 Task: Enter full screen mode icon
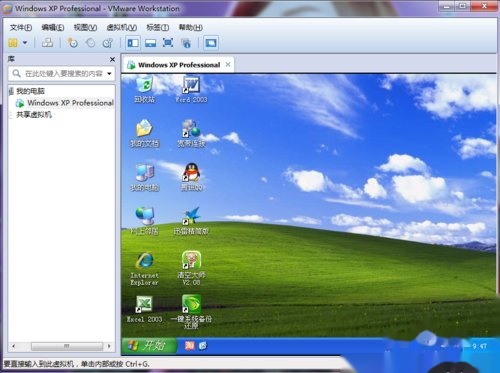(168, 43)
